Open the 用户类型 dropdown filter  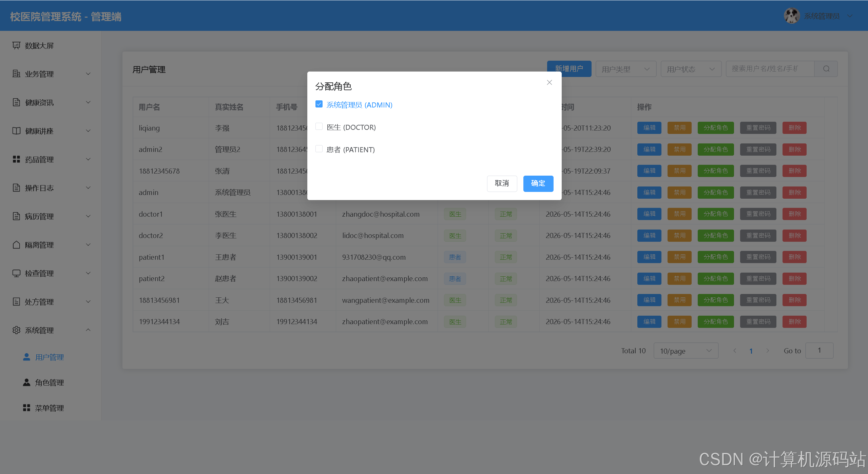click(626, 69)
